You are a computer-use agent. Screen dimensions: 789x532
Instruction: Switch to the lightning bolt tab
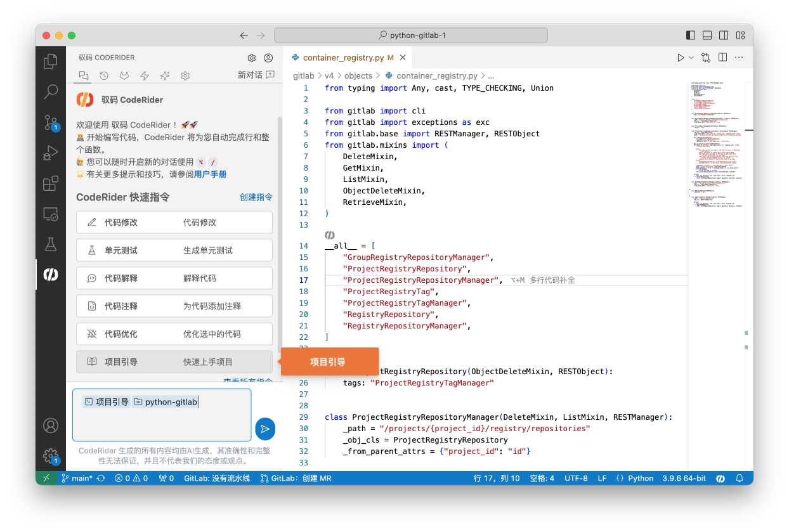(x=145, y=75)
